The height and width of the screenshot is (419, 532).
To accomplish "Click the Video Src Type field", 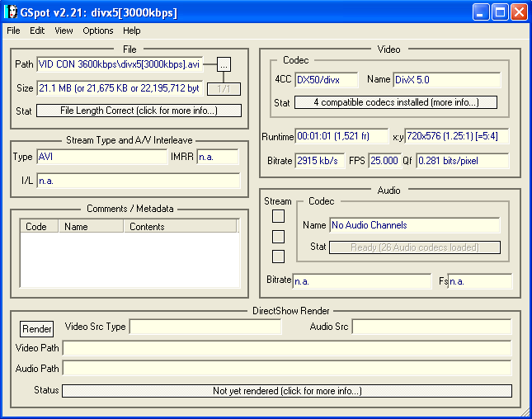I will pyautogui.click(x=205, y=327).
